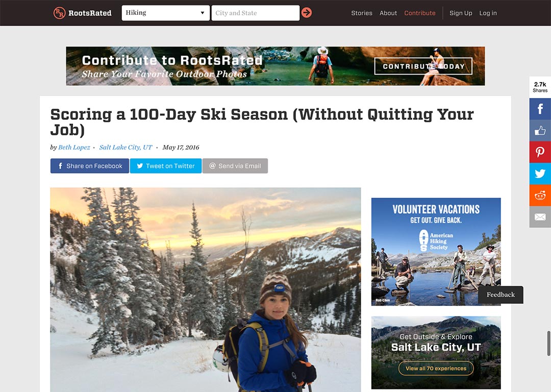Click the orange arrow search button
The image size is (551, 392).
point(307,13)
